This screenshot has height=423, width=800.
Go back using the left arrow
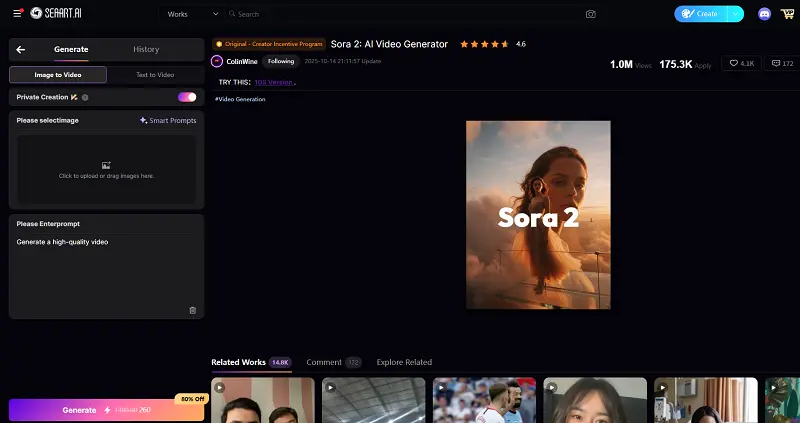coord(20,49)
